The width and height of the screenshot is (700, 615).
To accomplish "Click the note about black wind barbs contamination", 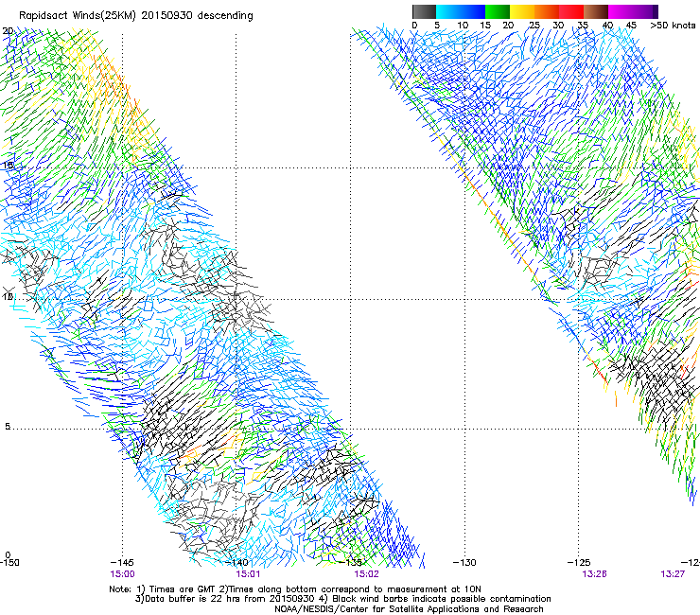I will (437, 599).
